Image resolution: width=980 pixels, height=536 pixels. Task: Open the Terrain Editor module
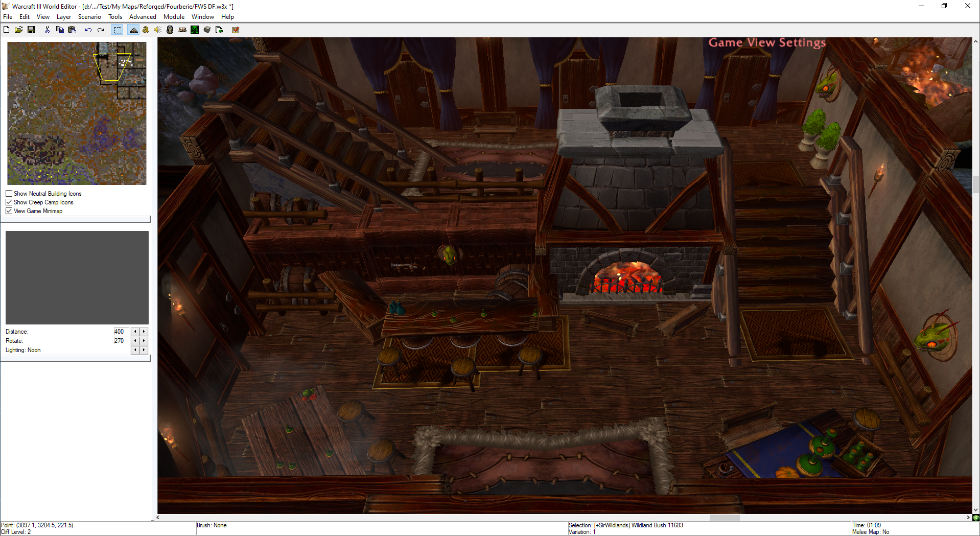(133, 30)
